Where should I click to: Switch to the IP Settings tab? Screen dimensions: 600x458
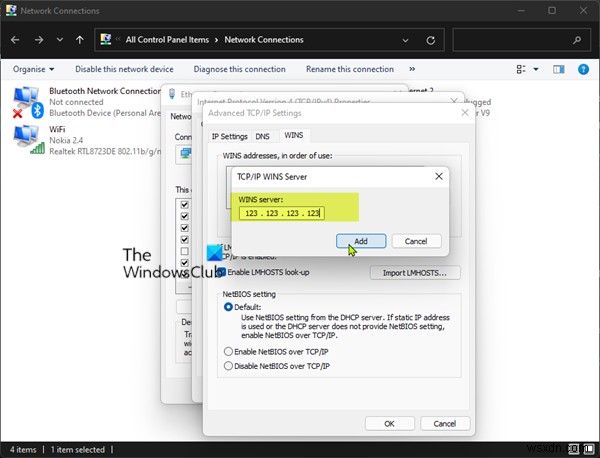coord(229,136)
